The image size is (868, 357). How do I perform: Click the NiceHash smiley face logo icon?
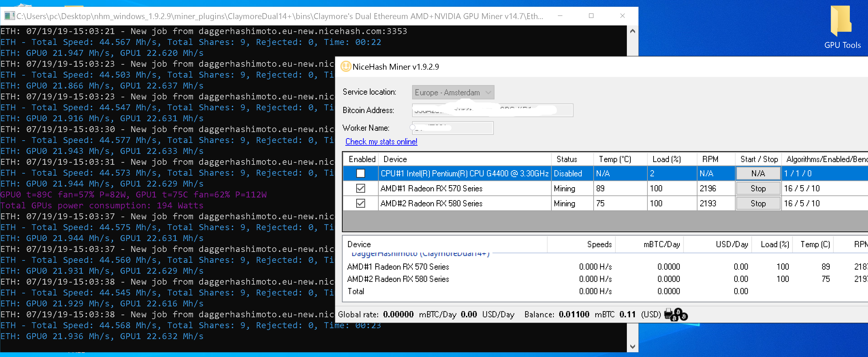pos(346,67)
